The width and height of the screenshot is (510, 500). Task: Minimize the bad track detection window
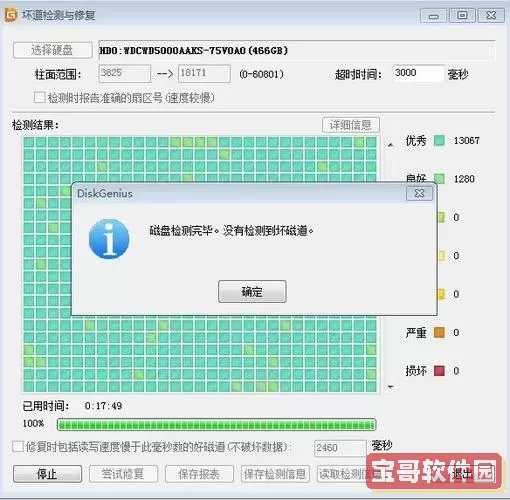pyautogui.click(x=433, y=16)
